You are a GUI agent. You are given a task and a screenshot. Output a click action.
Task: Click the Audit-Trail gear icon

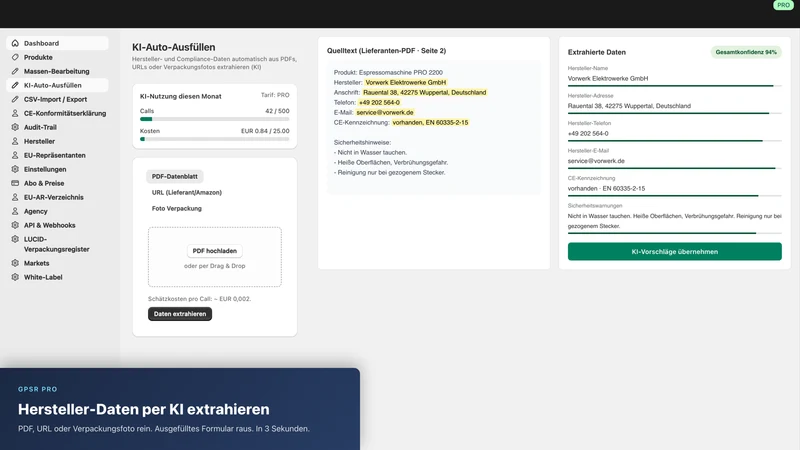pos(15,127)
